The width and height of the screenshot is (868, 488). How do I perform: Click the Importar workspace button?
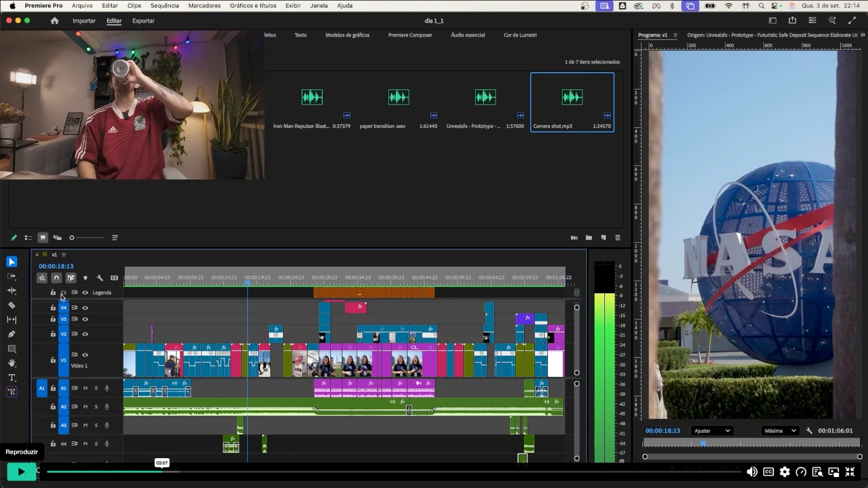pyautogui.click(x=84, y=21)
